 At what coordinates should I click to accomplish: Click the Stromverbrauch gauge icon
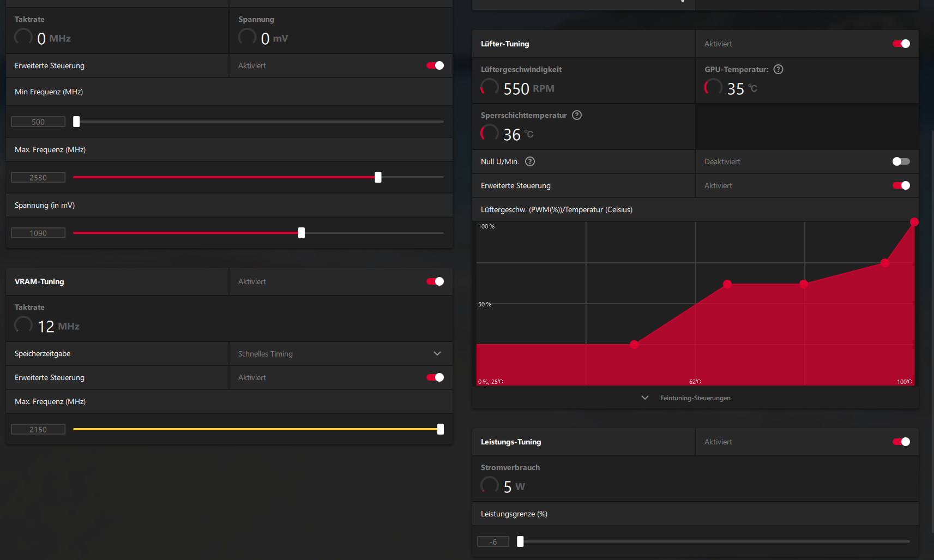pyautogui.click(x=490, y=485)
